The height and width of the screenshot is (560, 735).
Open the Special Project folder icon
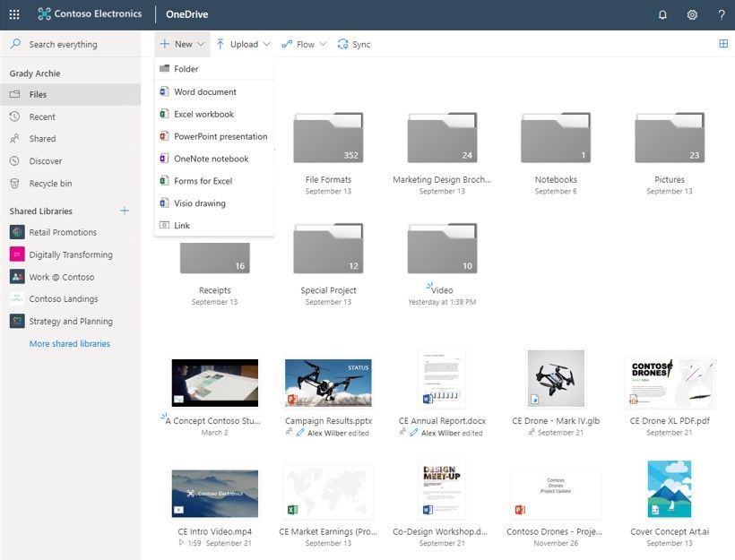click(x=328, y=248)
